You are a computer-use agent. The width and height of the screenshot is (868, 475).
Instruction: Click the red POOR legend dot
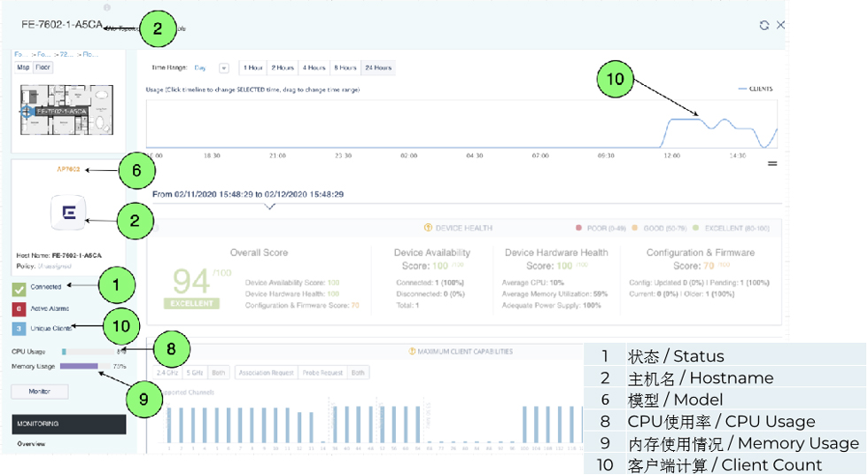[x=579, y=228]
